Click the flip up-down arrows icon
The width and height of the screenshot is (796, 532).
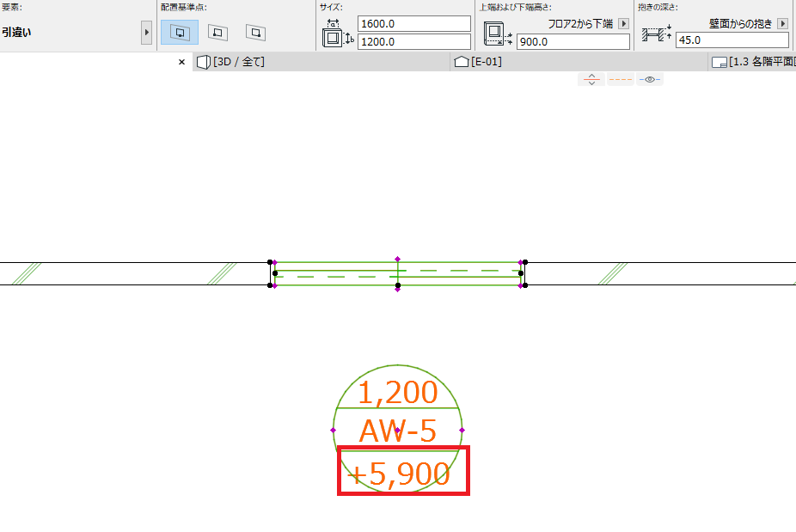pos(591,79)
